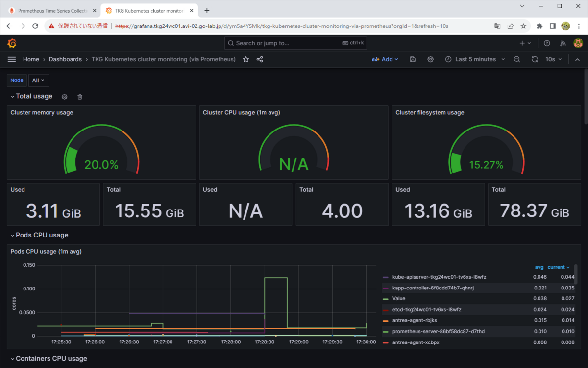
Task: Open dashboard settings gear icon
Action: [430, 59]
